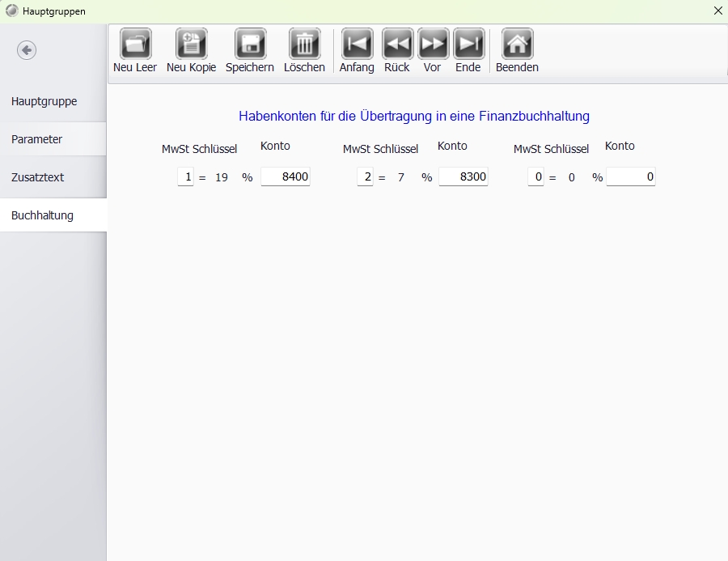Click the Neu Leer folder icon
This screenshot has width=728, height=561.
[136, 44]
